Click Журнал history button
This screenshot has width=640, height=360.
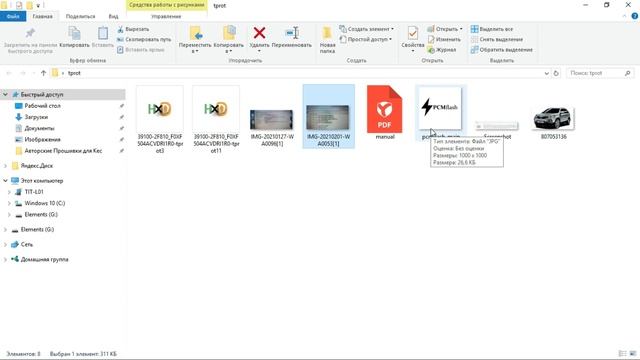click(x=442, y=50)
